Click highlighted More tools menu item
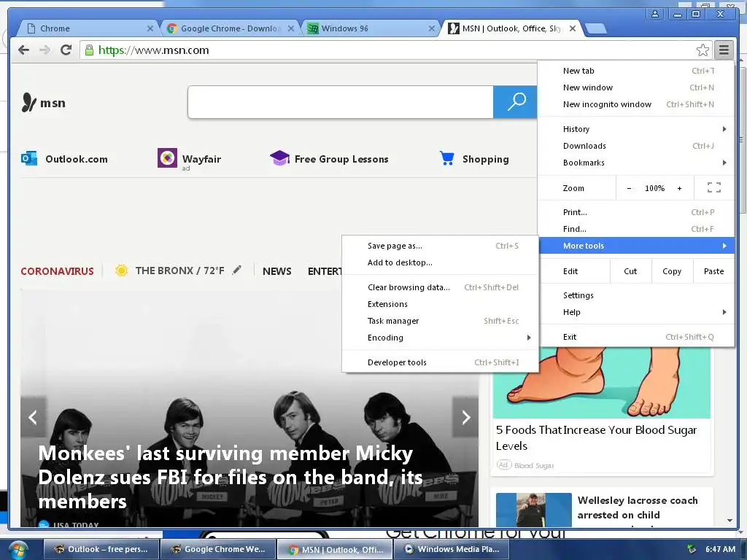The image size is (747, 560). coord(636,246)
